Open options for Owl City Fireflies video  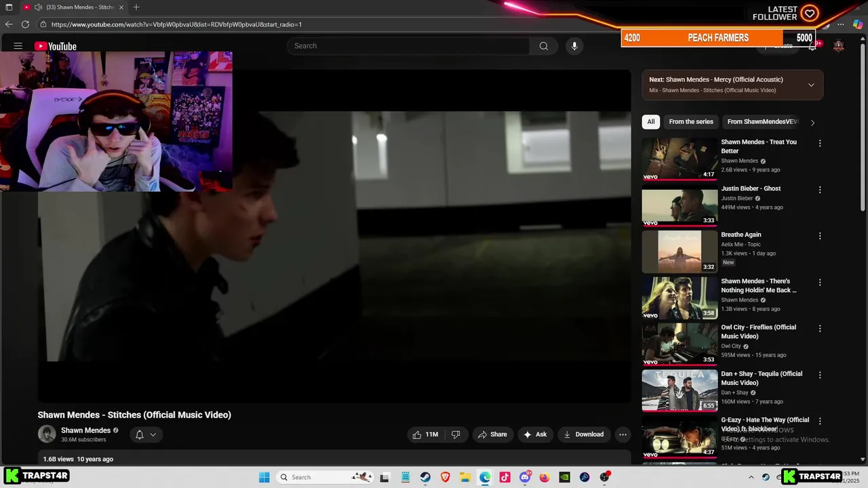click(820, 329)
